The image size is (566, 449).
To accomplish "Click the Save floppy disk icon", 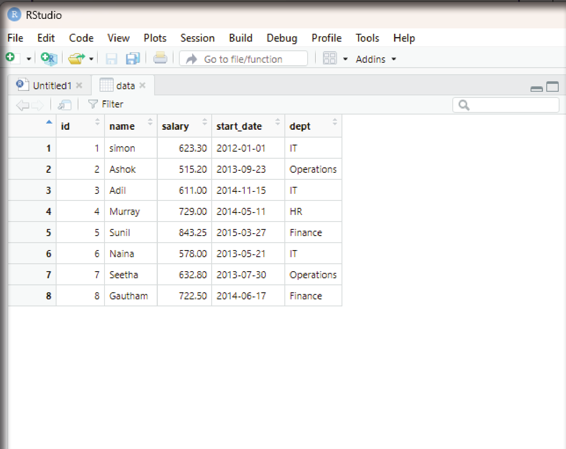I will click(x=111, y=58).
